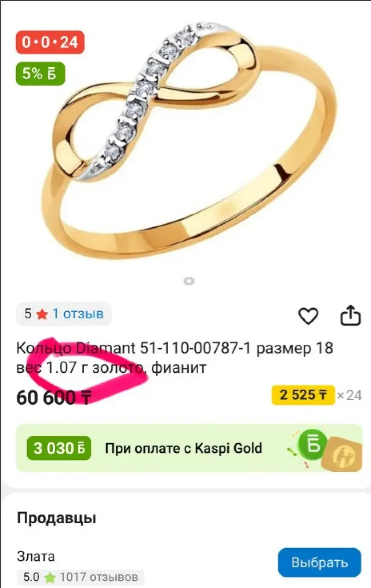Add ring to favorites with heart icon
371x588 pixels.
(x=308, y=316)
